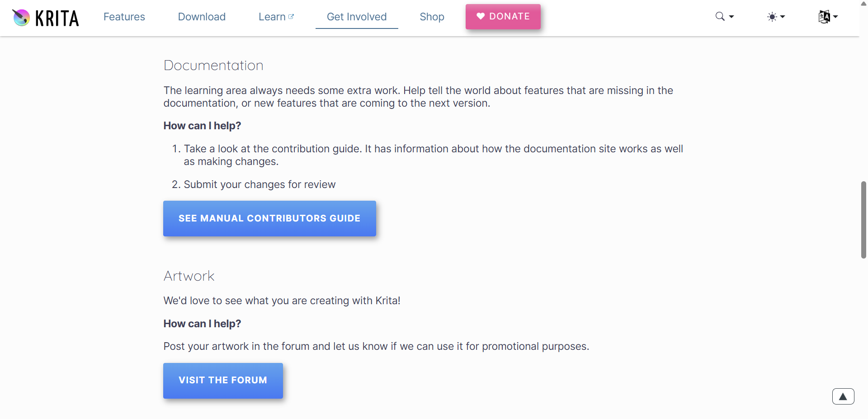Click the vertical scrollbar thumb

pos(863,220)
